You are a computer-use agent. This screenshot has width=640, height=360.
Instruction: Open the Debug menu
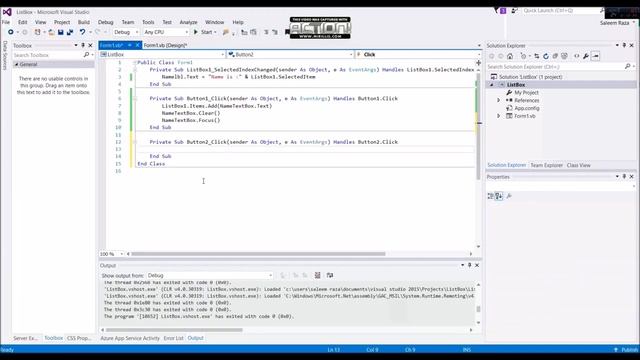(105, 22)
